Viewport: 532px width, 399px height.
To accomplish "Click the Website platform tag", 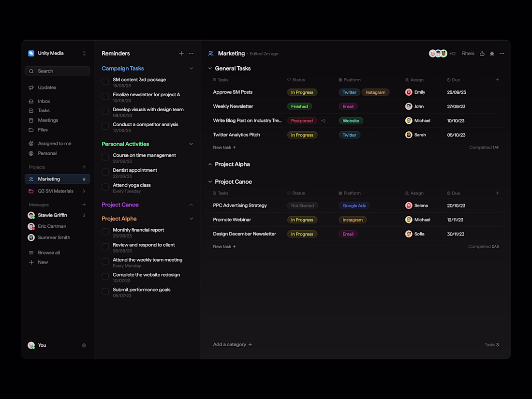I will point(351,121).
